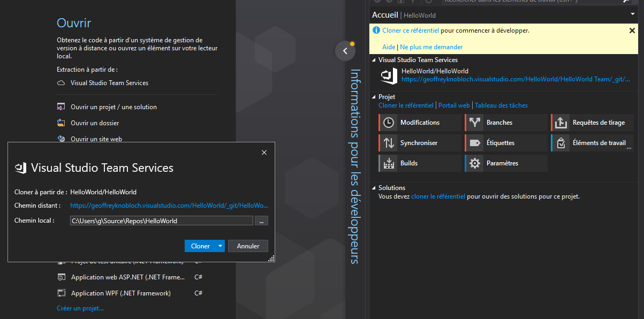Click the Visual Studio logo in the clone dialog
The height and width of the screenshot is (319, 644).
[x=20, y=168]
